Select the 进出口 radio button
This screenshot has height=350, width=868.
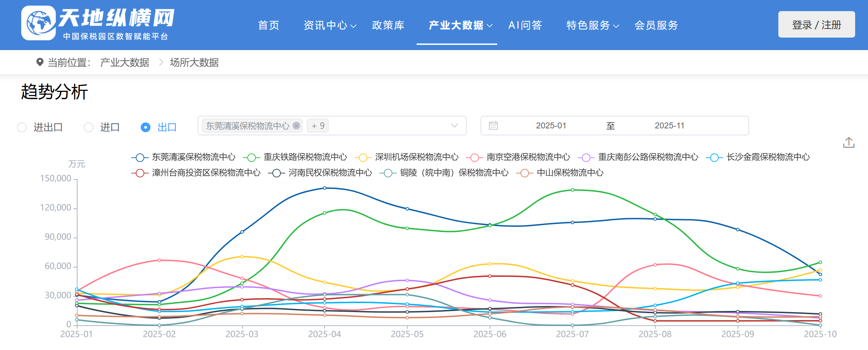click(22, 127)
